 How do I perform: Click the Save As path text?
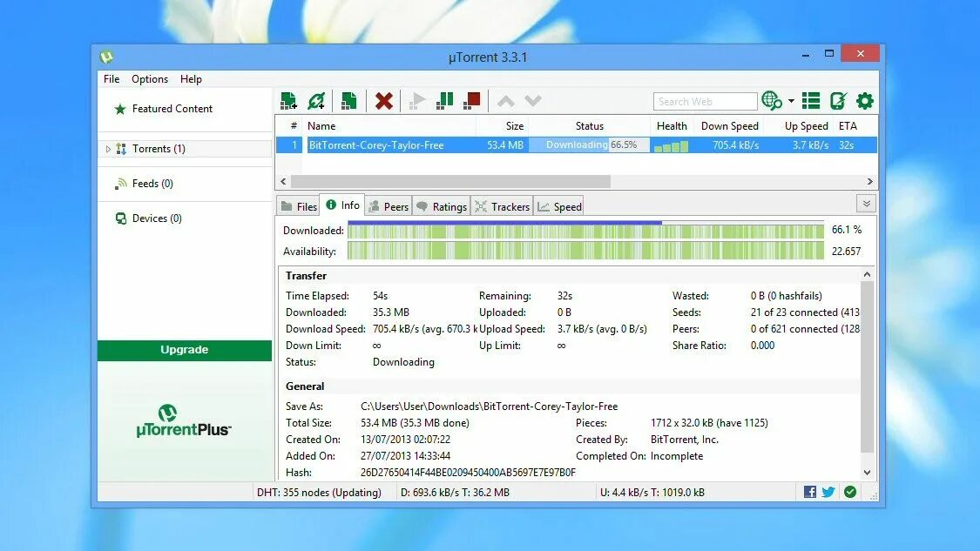coord(489,407)
